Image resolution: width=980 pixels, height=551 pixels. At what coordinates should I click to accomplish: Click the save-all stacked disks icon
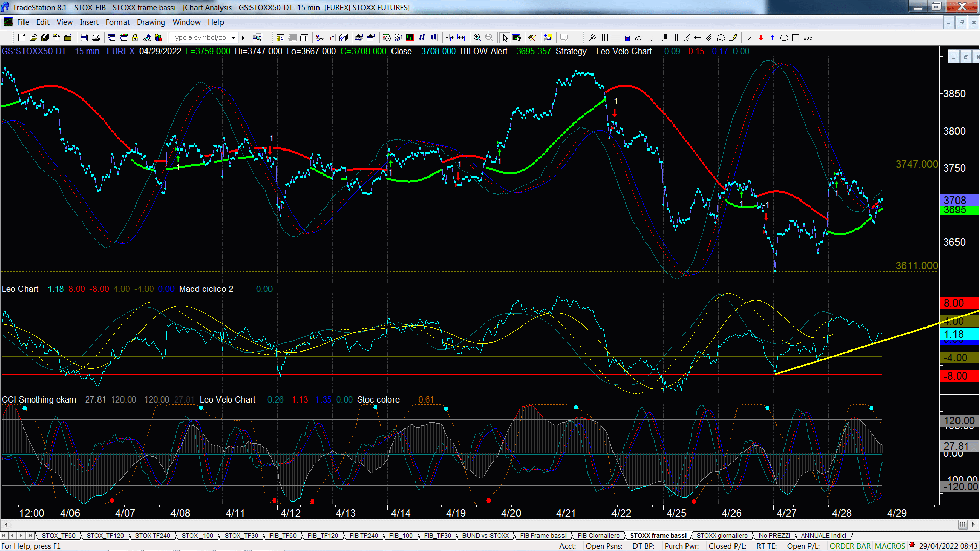[x=45, y=38]
